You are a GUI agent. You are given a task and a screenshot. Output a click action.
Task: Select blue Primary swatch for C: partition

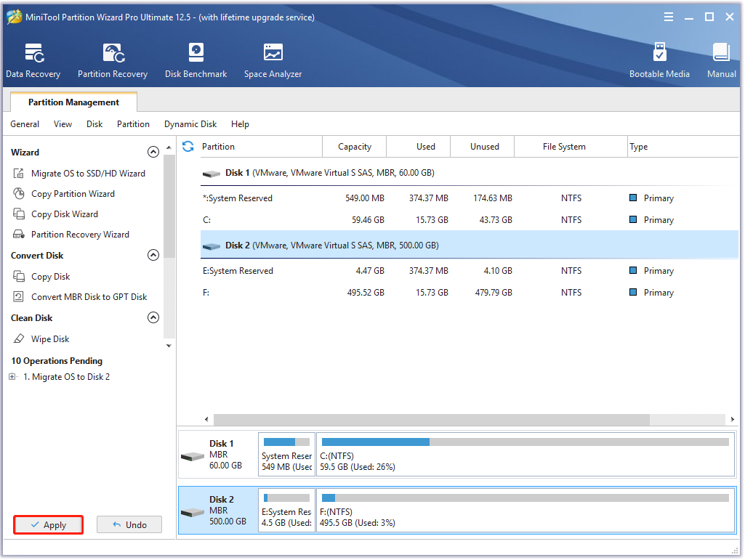click(x=633, y=219)
